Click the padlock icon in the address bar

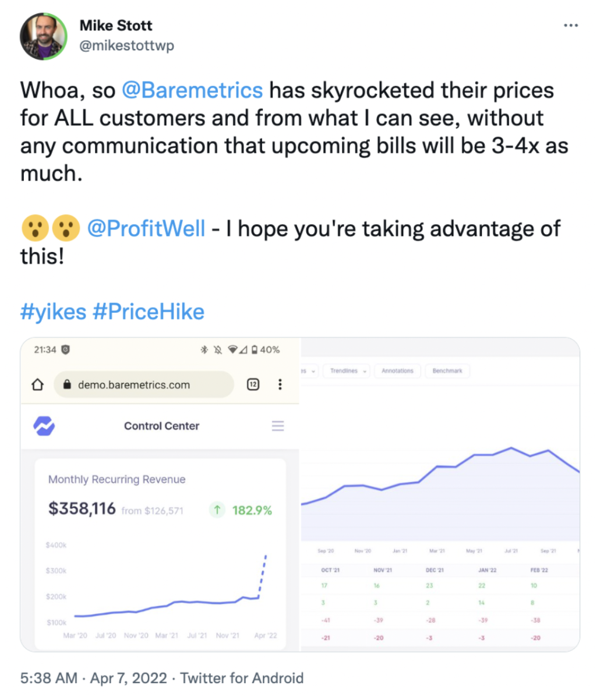67,385
